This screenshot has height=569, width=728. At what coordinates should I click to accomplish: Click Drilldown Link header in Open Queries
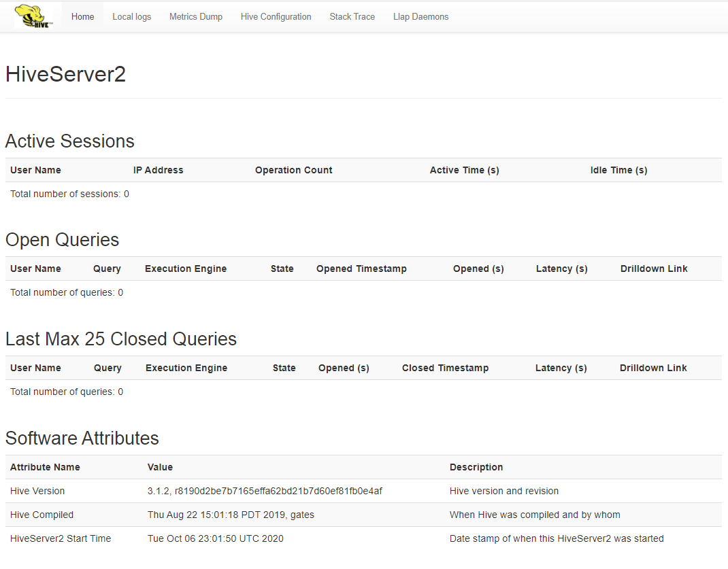(x=654, y=269)
